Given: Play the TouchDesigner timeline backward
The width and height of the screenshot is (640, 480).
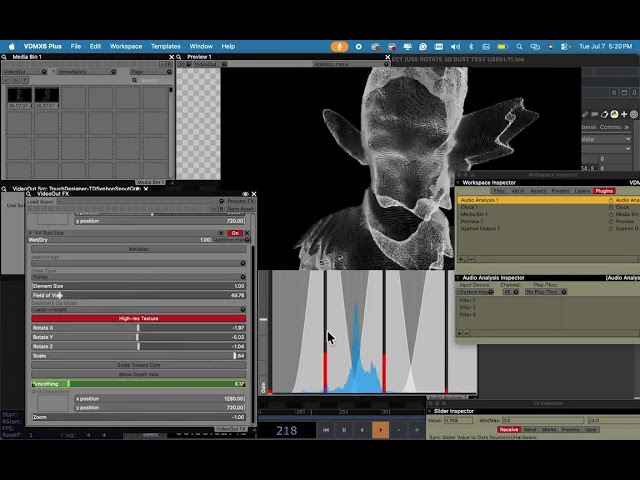Looking at the screenshot, I should click(362, 430).
